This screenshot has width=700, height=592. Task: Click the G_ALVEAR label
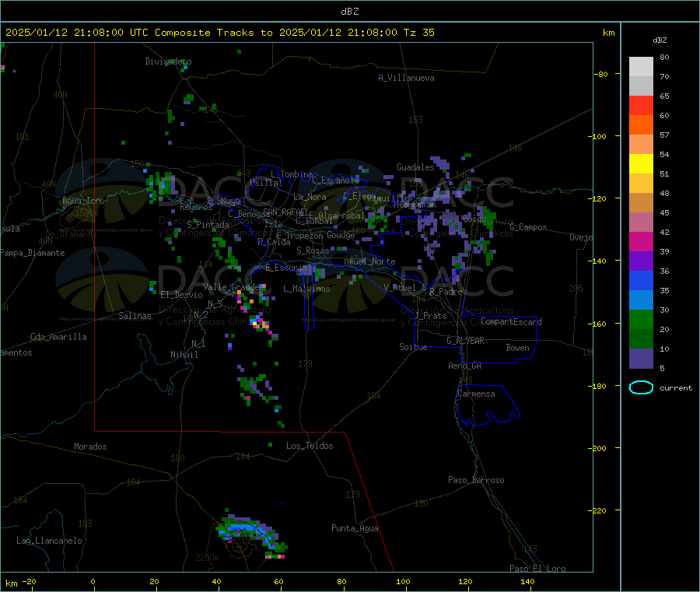(x=465, y=341)
